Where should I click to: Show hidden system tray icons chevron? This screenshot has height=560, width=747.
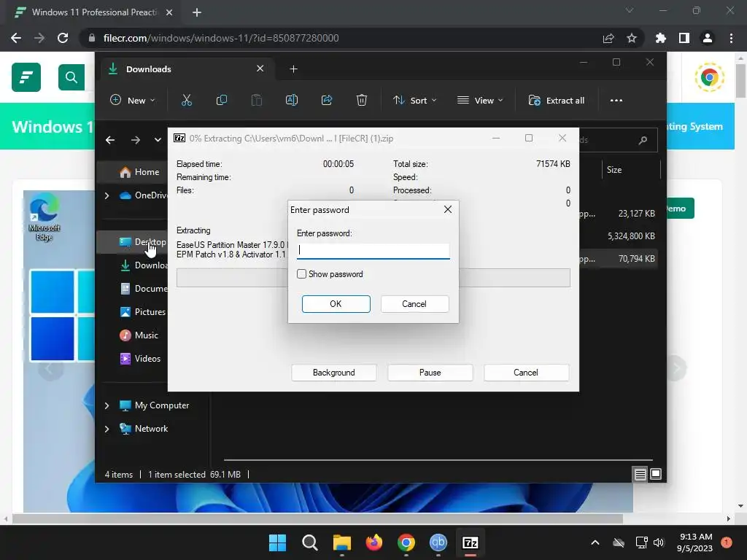[x=595, y=542]
